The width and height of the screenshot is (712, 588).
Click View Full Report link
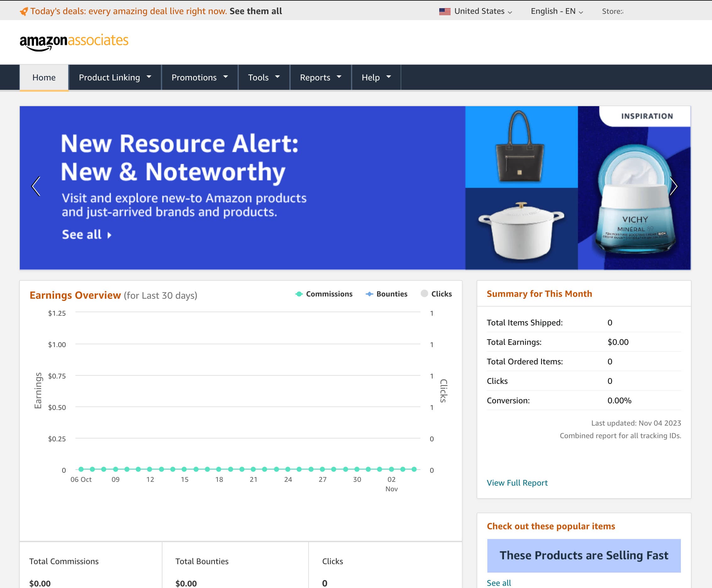point(517,482)
